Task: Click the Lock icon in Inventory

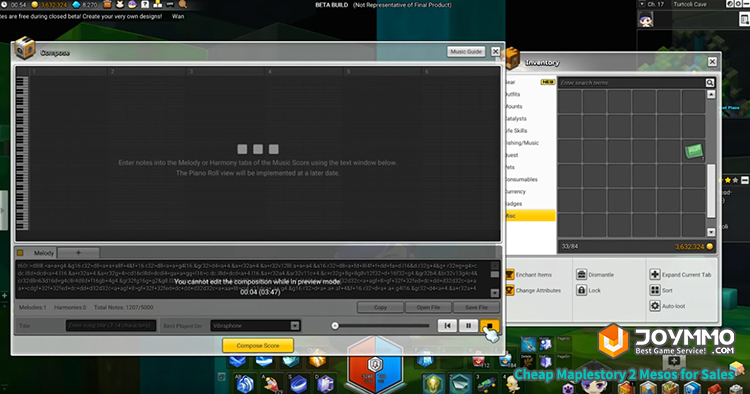Action: tap(581, 290)
